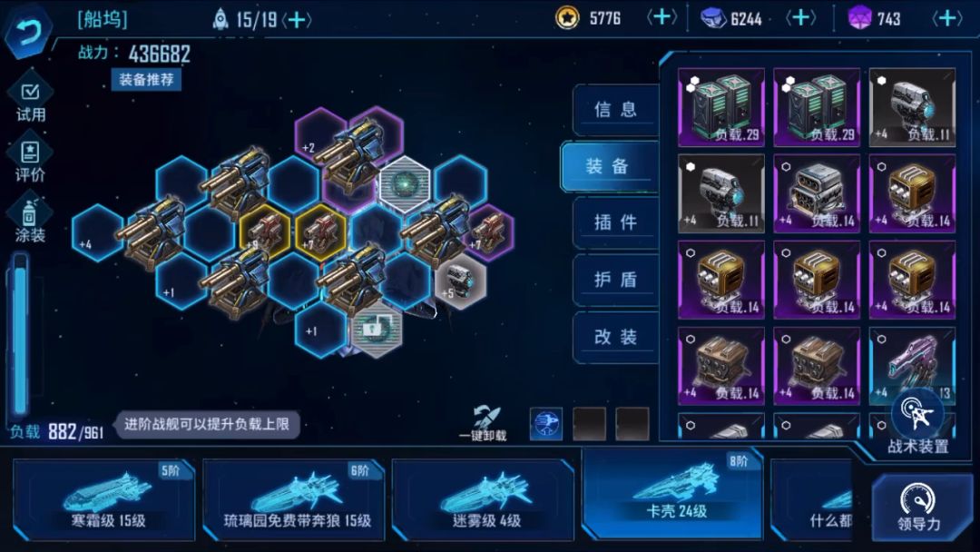Select the blue tactical skill slot icon

pos(545,424)
